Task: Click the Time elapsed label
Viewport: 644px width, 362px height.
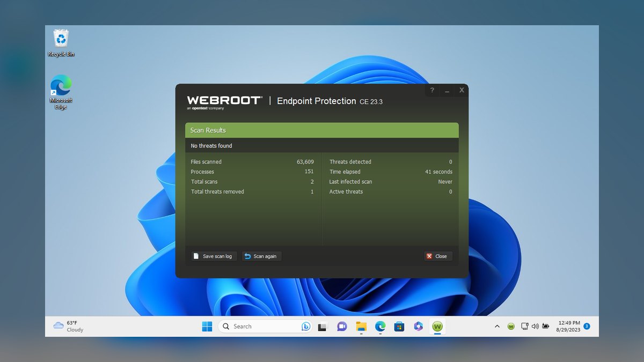Action: 346,172
